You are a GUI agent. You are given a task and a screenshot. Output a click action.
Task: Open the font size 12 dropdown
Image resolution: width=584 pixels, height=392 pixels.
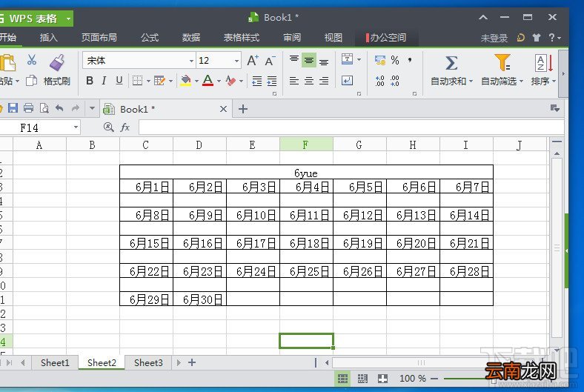point(236,61)
